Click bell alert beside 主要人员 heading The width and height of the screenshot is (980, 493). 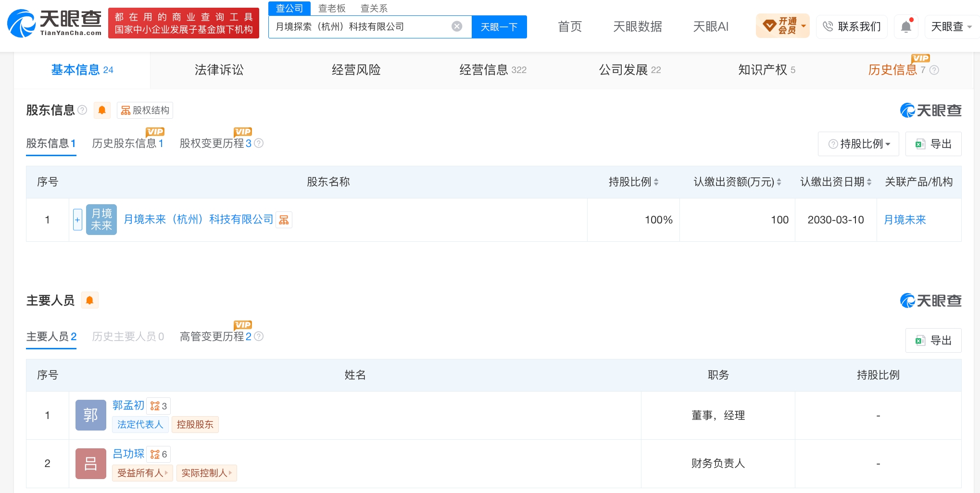coord(89,300)
